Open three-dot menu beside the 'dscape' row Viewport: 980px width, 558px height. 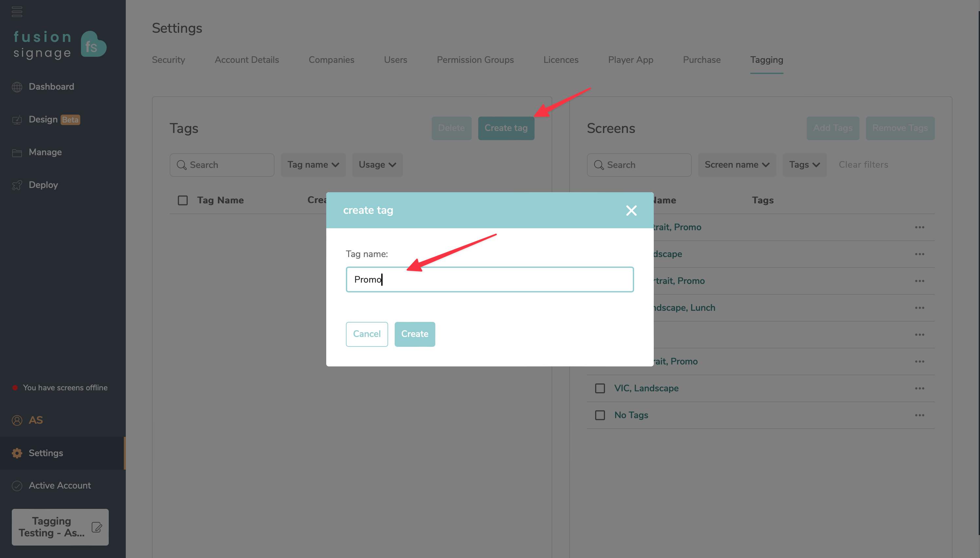pos(919,254)
